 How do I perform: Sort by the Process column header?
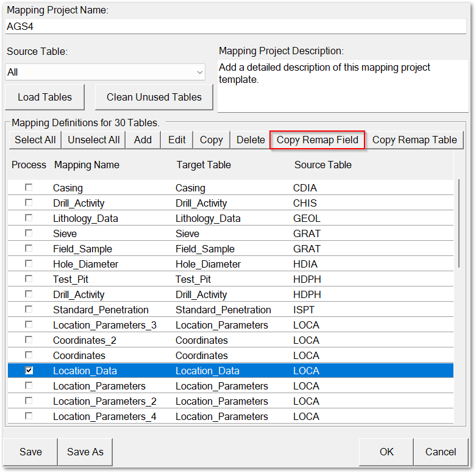29,165
